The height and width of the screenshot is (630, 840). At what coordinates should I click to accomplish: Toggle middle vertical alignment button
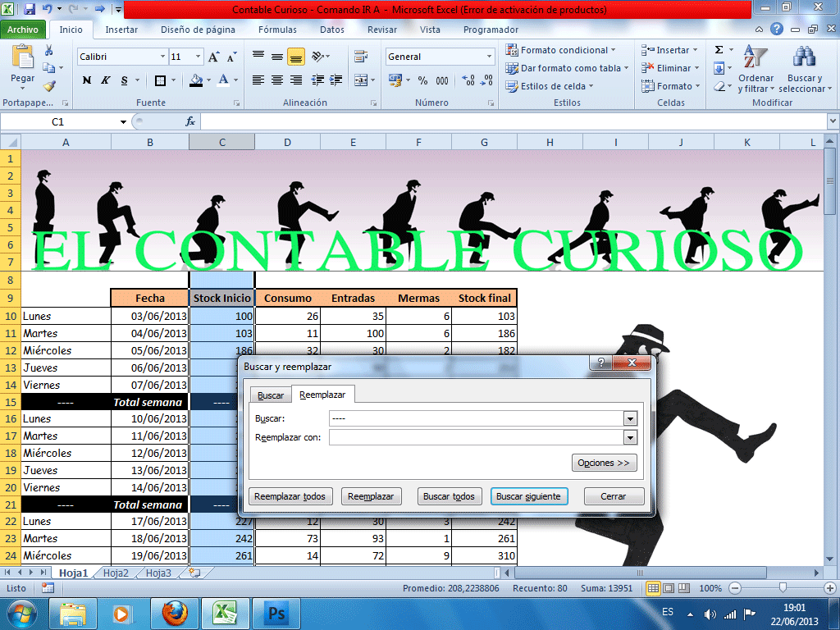[277, 57]
